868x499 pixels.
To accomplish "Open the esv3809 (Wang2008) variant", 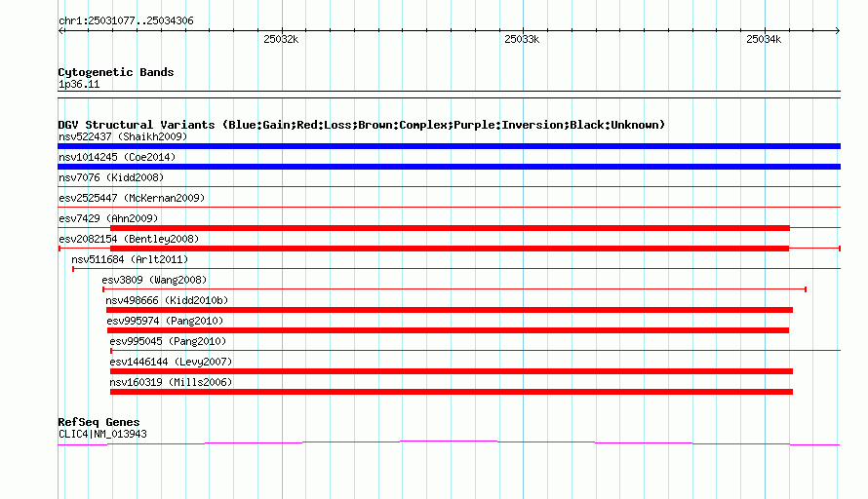I will pyautogui.click(x=154, y=280).
